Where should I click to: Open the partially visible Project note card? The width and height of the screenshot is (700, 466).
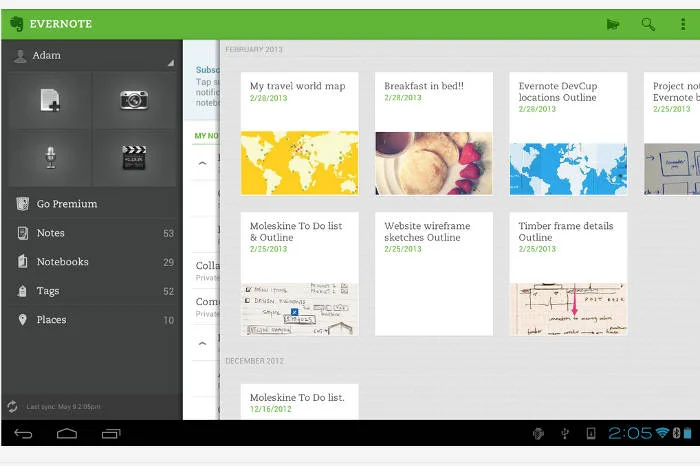[x=672, y=133]
